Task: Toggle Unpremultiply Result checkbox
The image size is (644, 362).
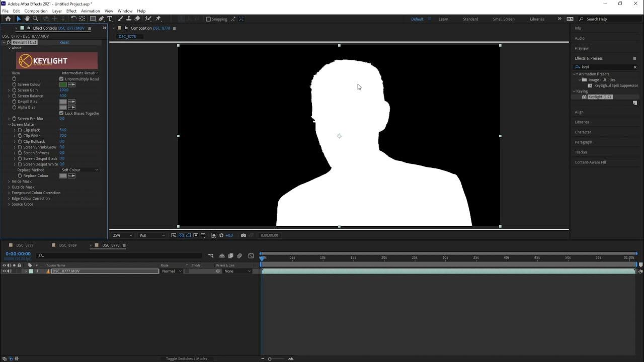Action: (x=61, y=79)
